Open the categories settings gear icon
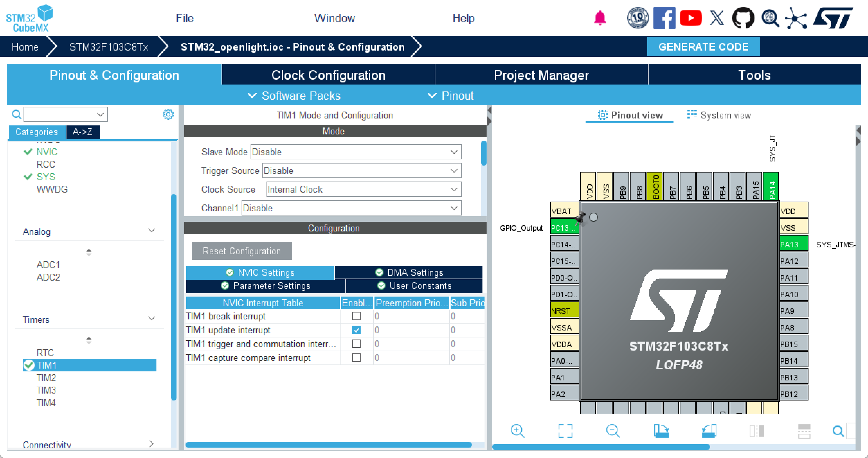The image size is (868, 458). [168, 114]
